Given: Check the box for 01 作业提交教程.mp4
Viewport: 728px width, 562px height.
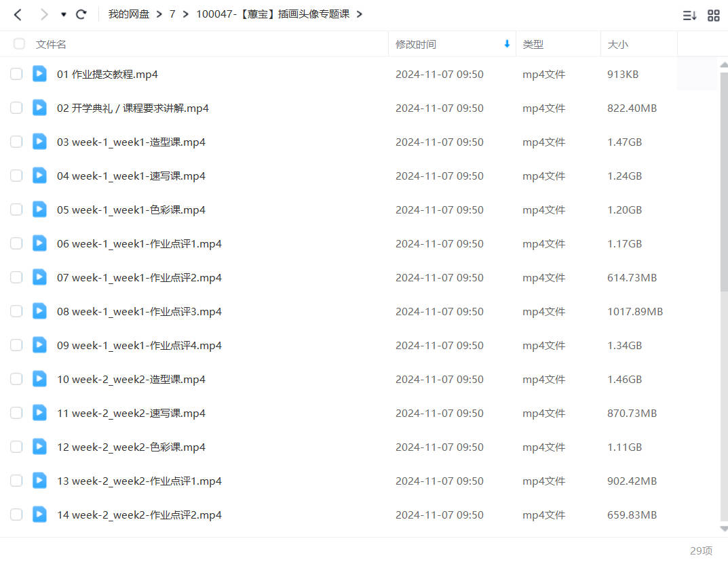Looking at the screenshot, I should tap(16, 74).
